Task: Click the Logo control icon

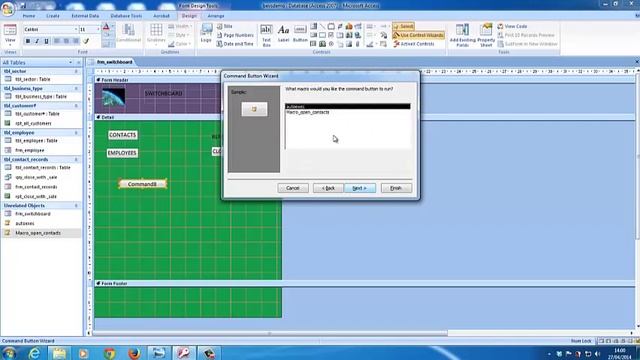Action: (207, 33)
